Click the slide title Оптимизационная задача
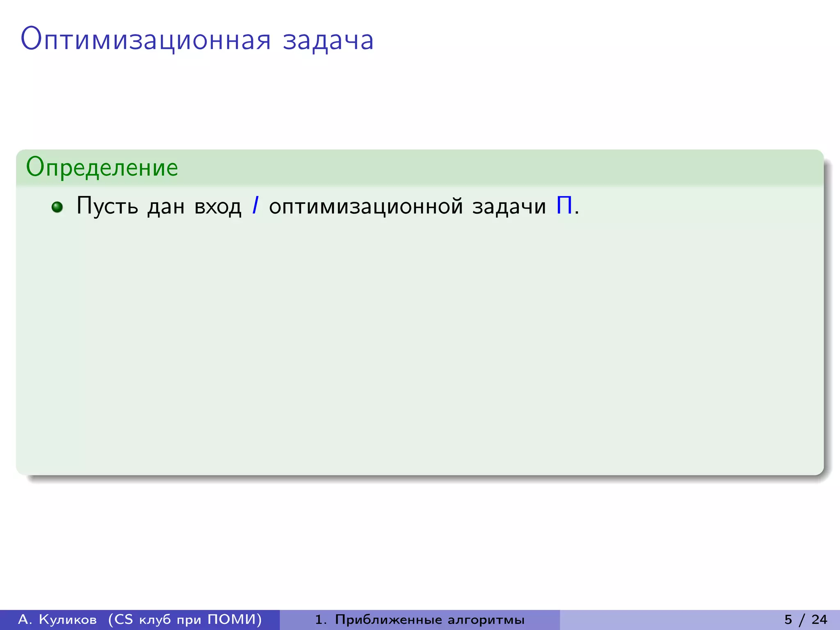840x630 pixels. point(197,40)
